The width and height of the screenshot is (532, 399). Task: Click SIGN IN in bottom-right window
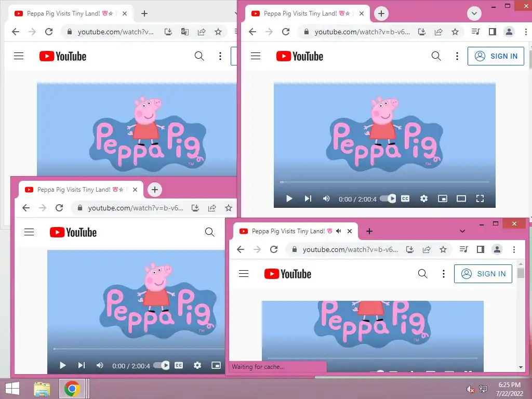point(483,274)
